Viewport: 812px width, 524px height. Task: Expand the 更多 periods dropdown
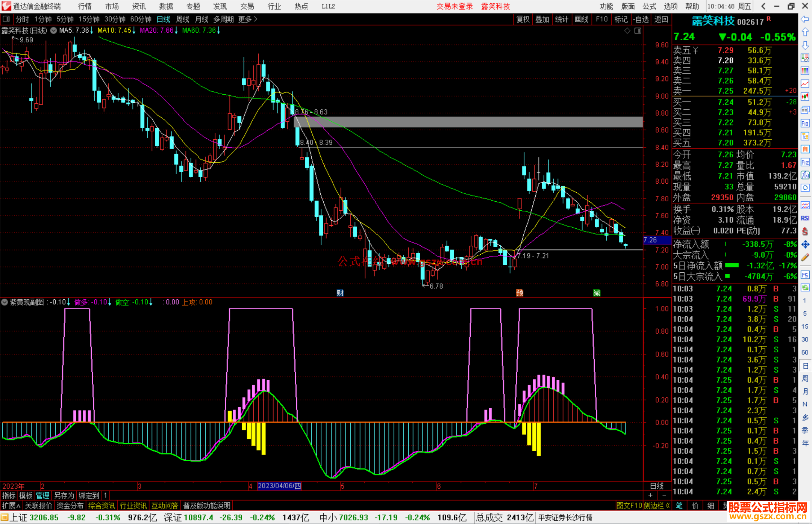point(248,19)
